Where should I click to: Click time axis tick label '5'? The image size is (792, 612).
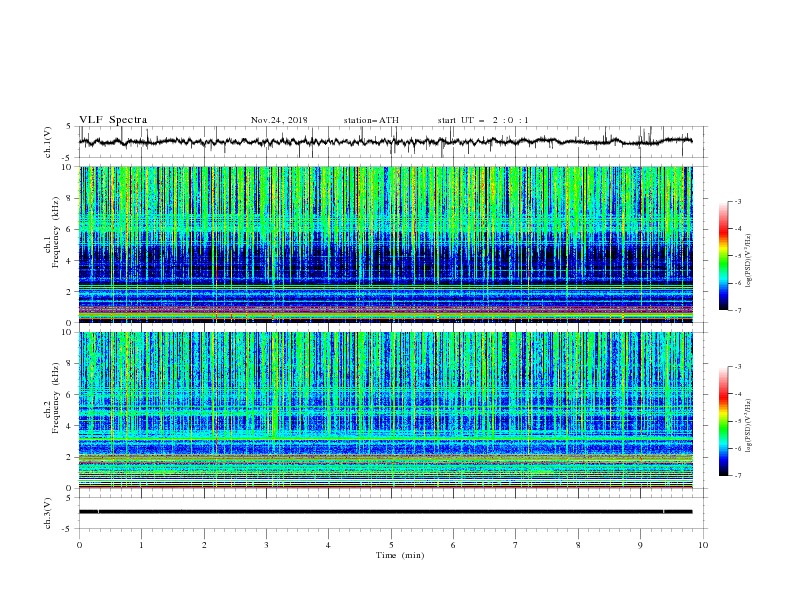[391, 545]
